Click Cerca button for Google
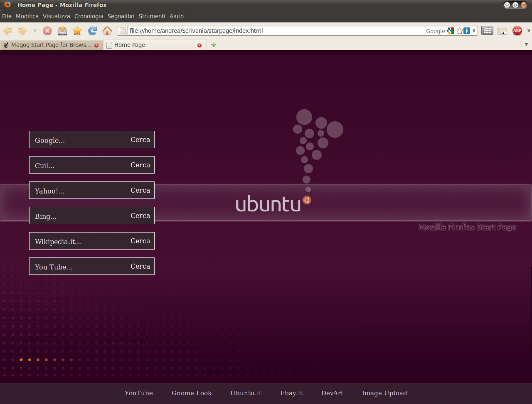 pyautogui.click(x=140, y=140)
